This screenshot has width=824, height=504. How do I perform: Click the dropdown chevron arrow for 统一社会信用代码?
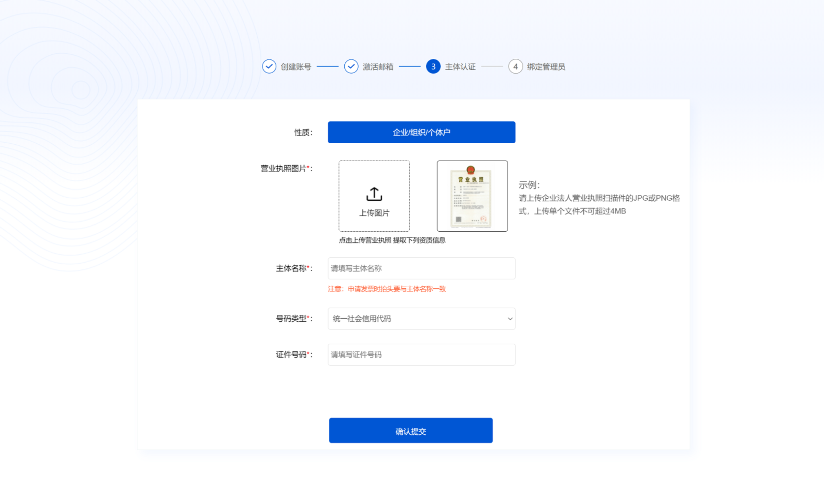[x=510, y=319]
